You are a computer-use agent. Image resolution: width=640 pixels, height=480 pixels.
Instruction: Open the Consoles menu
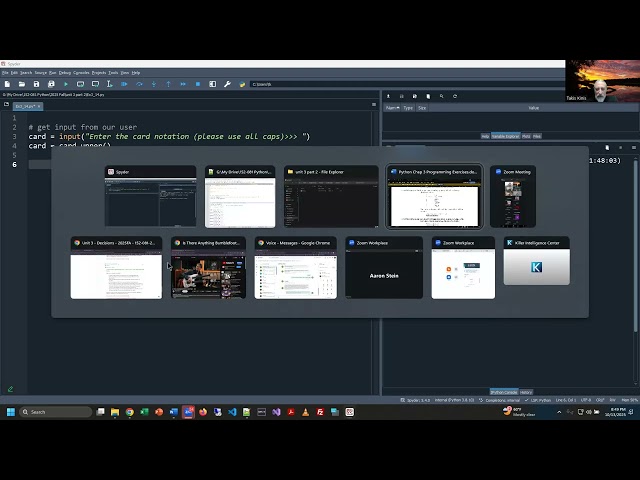pyautogui.click(x=81, y=73)
